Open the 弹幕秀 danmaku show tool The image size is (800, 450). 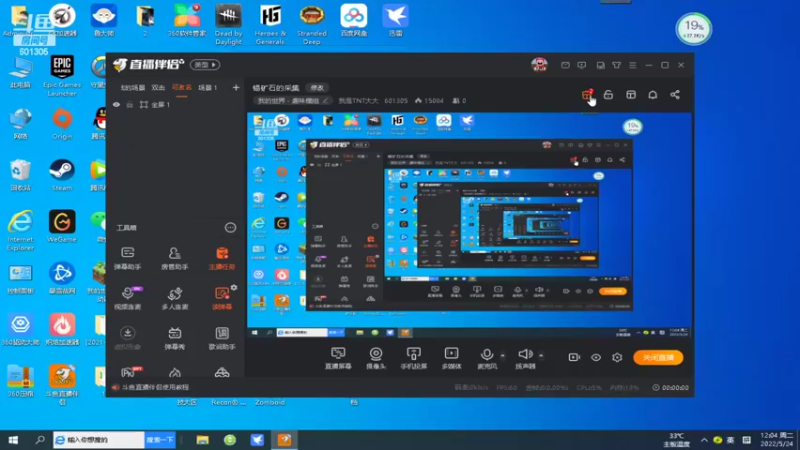(x=174, y=338)
